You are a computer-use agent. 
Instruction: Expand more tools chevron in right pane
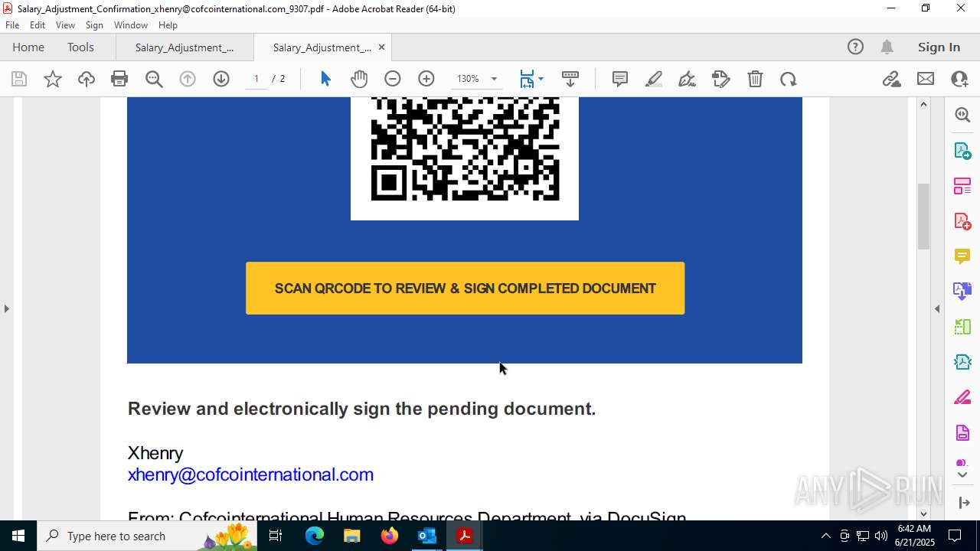962,474
